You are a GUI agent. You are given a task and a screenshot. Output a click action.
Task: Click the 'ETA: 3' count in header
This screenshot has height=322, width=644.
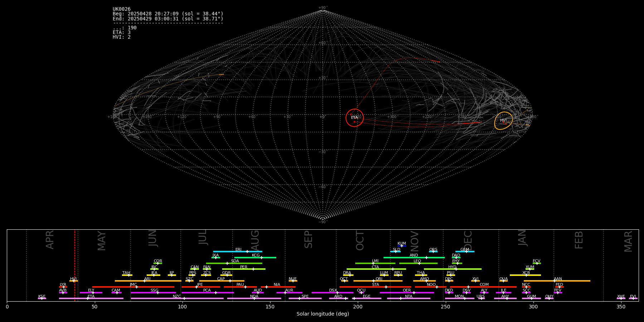tap(122, 32)
